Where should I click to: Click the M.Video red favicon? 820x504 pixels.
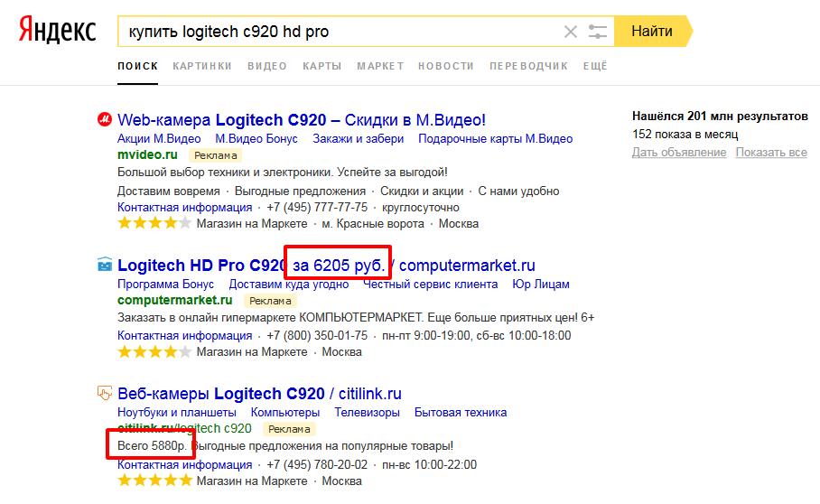click(x=105, y=120)
